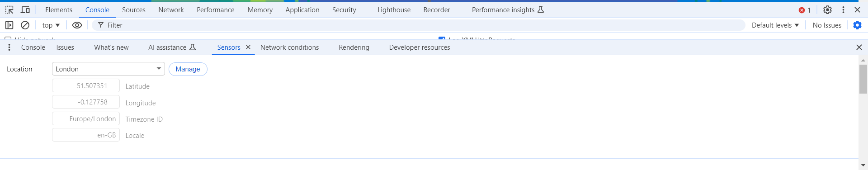Open DevTools settings gear icon
Viewport: 868px width, 170px height.
click(827, 9)
